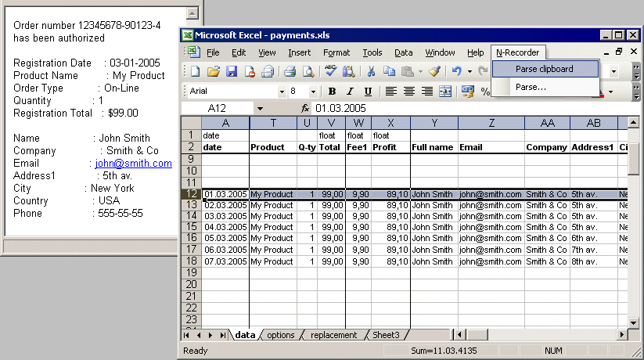644x360 pixels.
Task: Open the Research binoculars book icon
Action: coord(349,71)
